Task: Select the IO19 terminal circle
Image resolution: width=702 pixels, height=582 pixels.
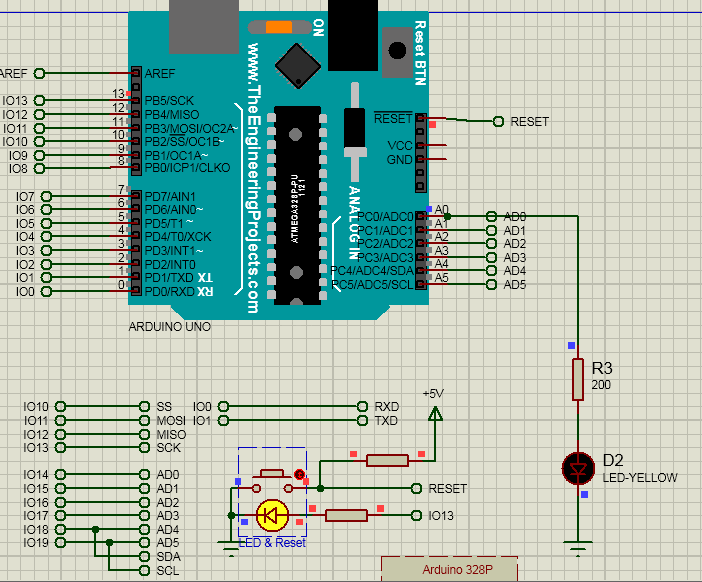Action: click(x=60, y=543)
